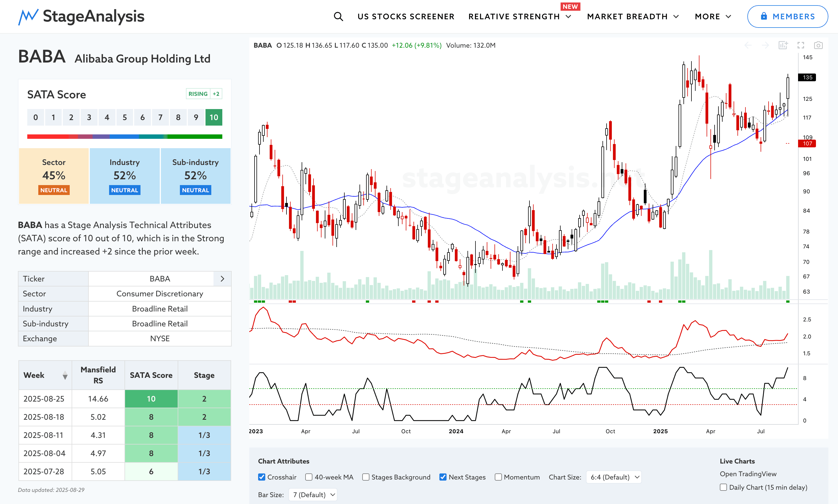Enable the Momentum checkbox

(498, 477)
